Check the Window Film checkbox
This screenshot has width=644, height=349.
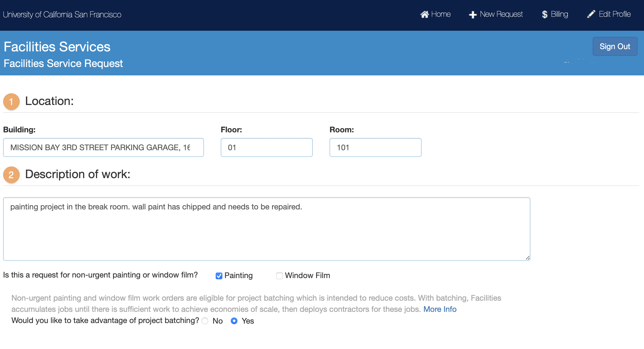(x=279, y=276)
